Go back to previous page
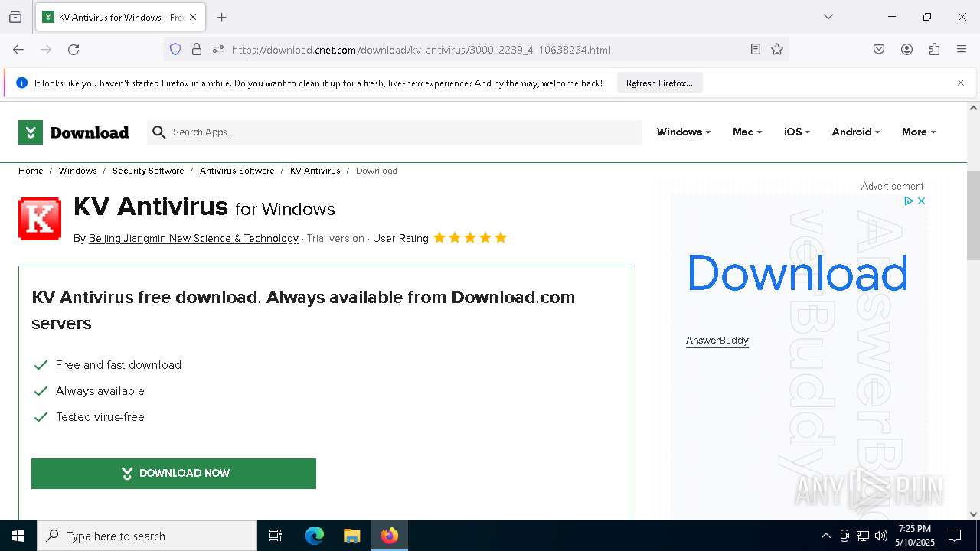 pyautogui.click(x=18, y=49)
